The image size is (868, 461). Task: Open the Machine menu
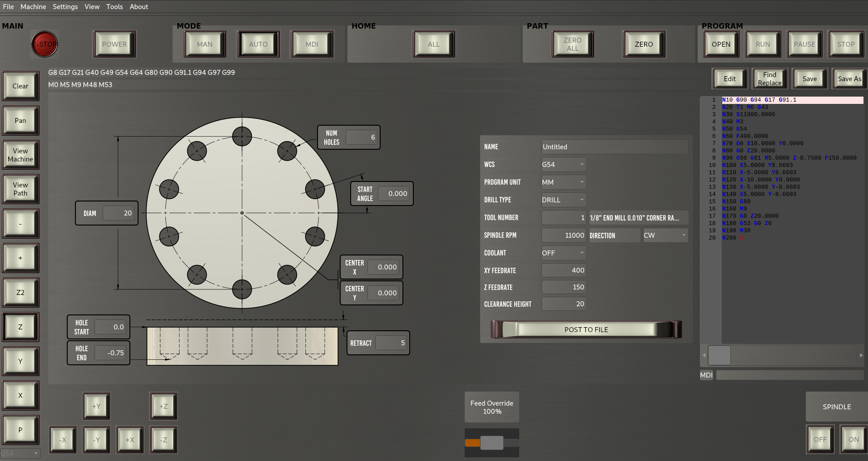coord(33,7)
